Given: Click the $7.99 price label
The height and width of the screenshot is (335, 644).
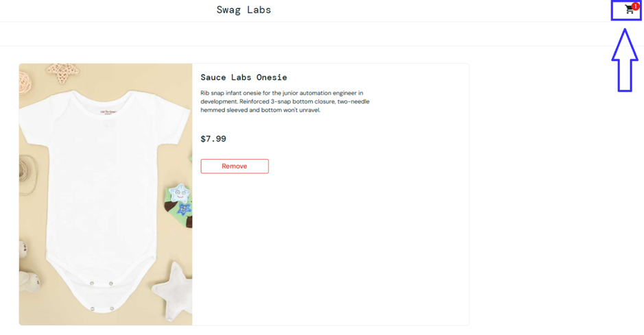Looking at the screenshot, I should (213, 138).
